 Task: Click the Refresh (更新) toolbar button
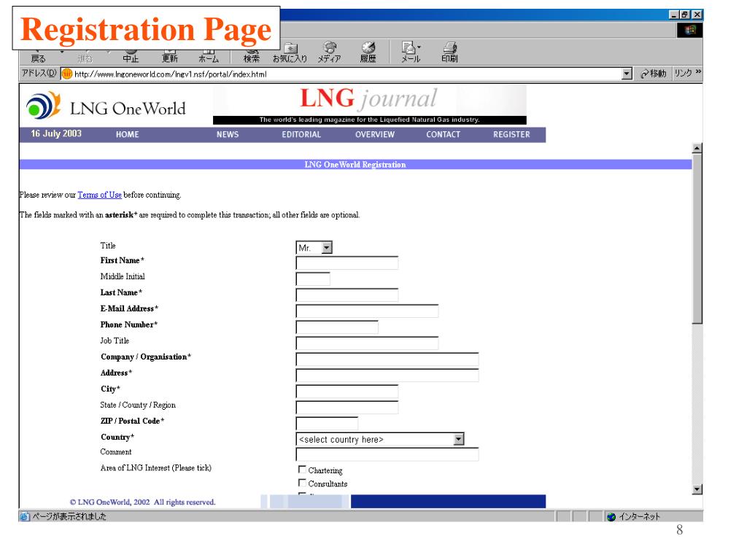click(169, 58)
